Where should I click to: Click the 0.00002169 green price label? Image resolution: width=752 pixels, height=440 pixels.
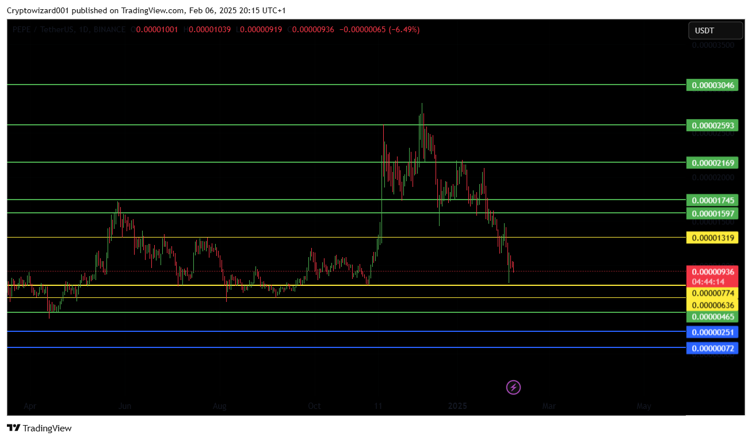coord(713,162)
